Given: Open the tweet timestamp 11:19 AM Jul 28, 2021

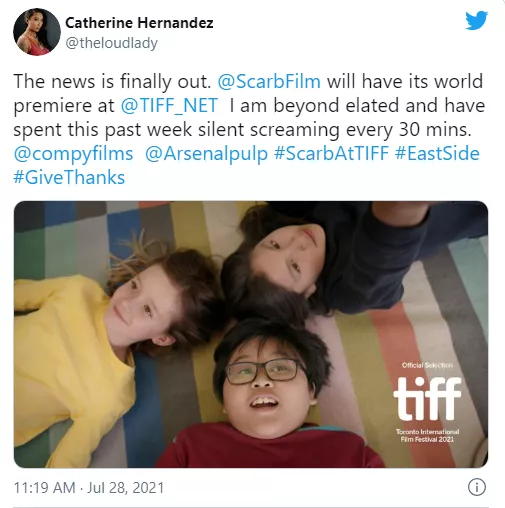Looking at the screenshot, I should click(x=89, y=488).
